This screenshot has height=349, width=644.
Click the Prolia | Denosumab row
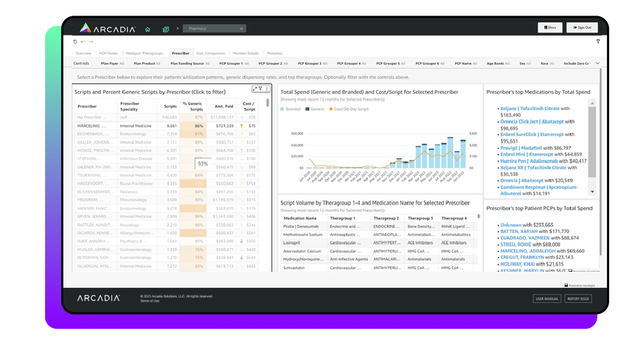tap(379, 227)
